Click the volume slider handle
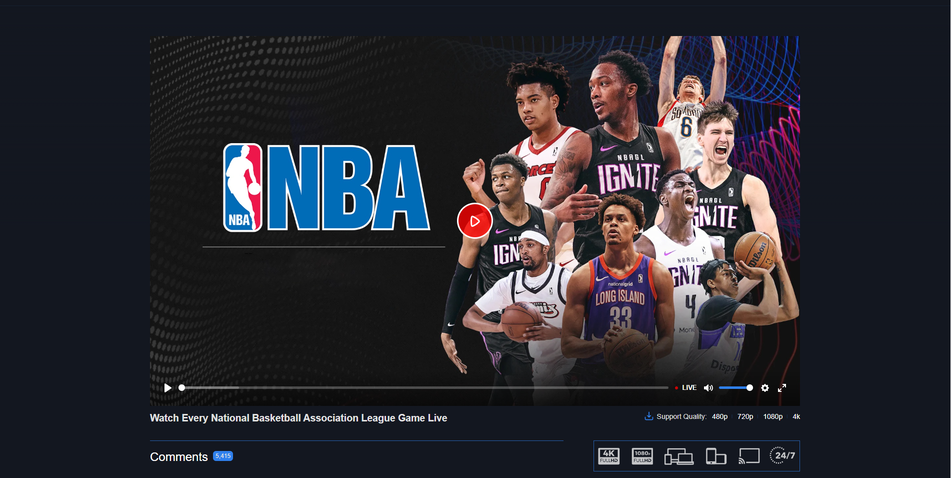951x478 pixels. click(750, 388)
